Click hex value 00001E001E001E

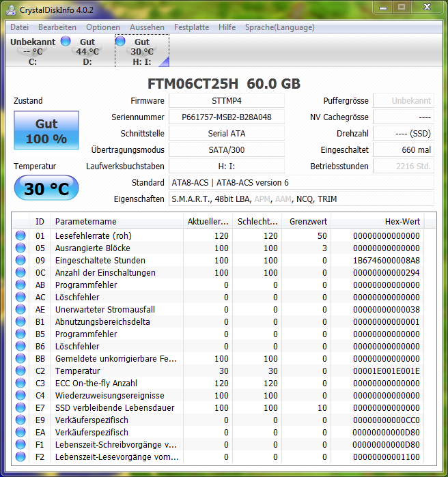387,371
